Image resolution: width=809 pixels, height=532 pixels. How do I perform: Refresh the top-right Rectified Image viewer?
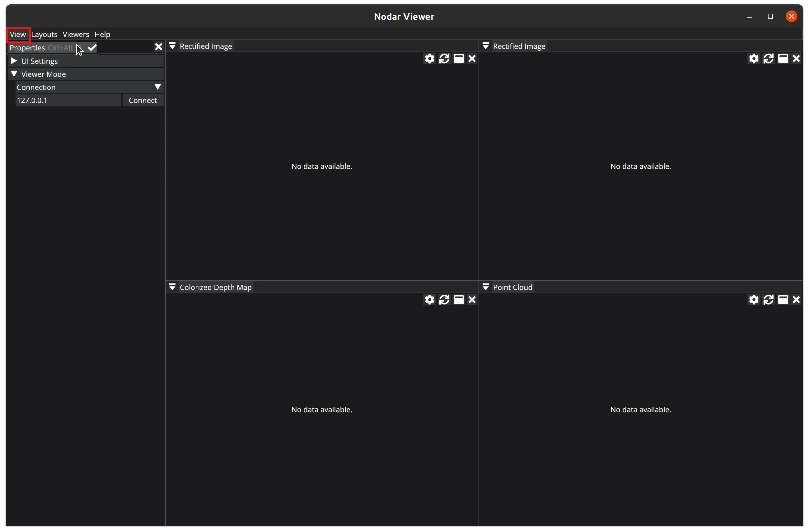(768, 58)
